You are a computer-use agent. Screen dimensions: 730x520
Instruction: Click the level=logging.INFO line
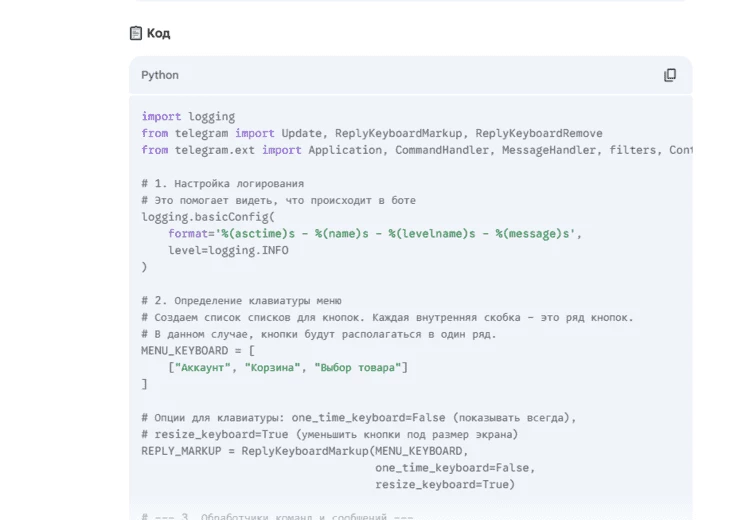(228, 250)
